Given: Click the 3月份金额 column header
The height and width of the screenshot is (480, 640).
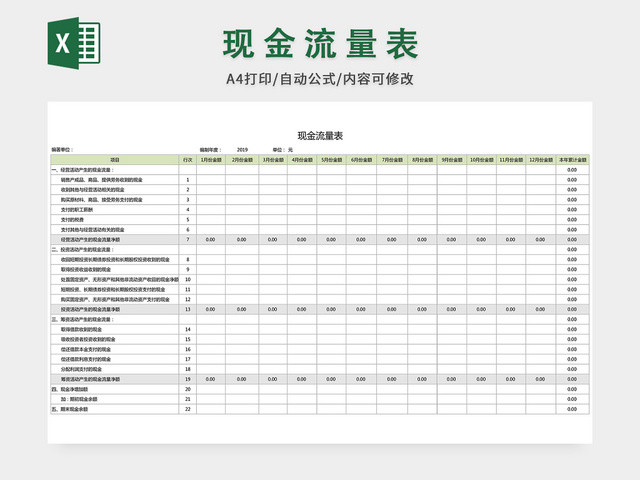Looking at the screenshot, I should tap(273, 160).
